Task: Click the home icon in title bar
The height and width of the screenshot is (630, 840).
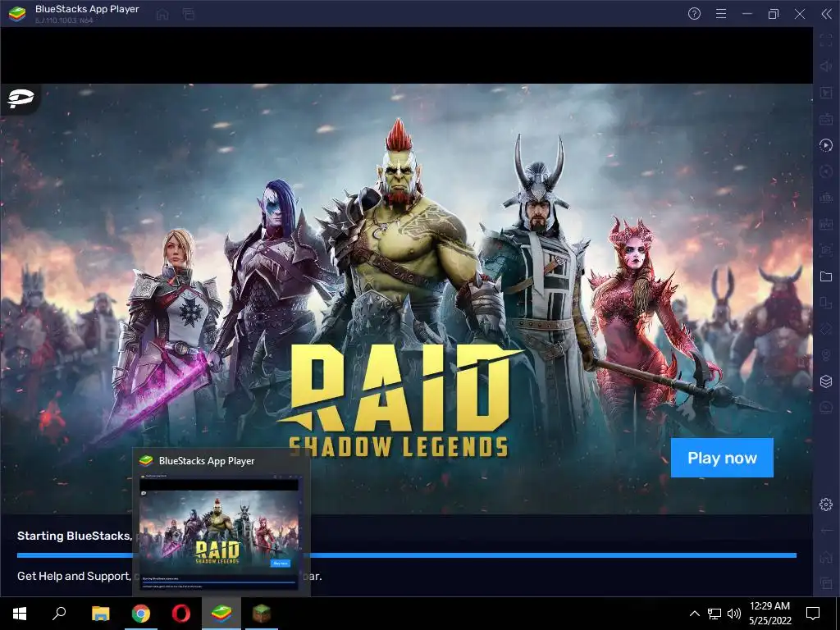Action: [x=162, y=15]
